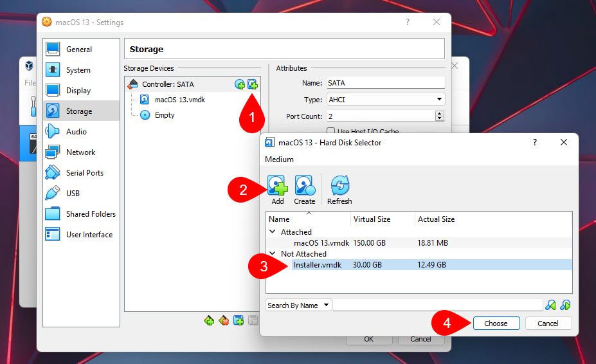Viewport: 596px width, 364px height.
Task: Open the controller Type dropdown showing AHCI
Action: pyautogui.click(x=386, y=100)
